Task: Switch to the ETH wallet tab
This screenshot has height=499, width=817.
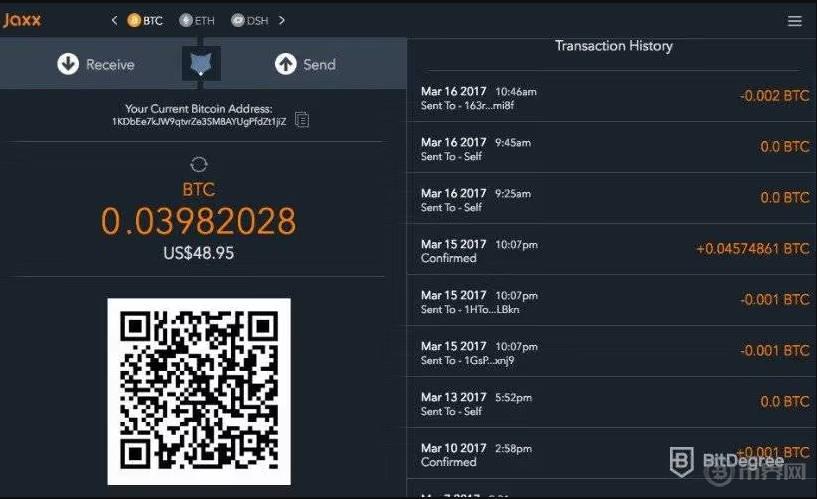Action: click(197, 20)
